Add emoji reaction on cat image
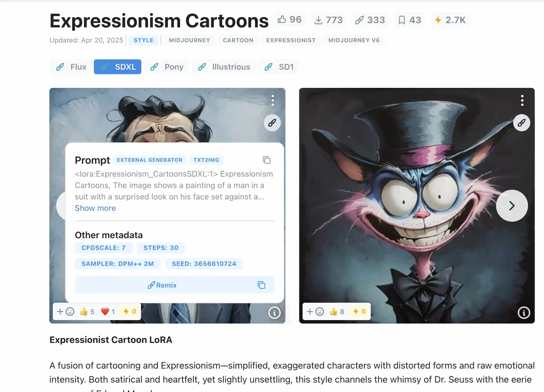 pos(315,312)
